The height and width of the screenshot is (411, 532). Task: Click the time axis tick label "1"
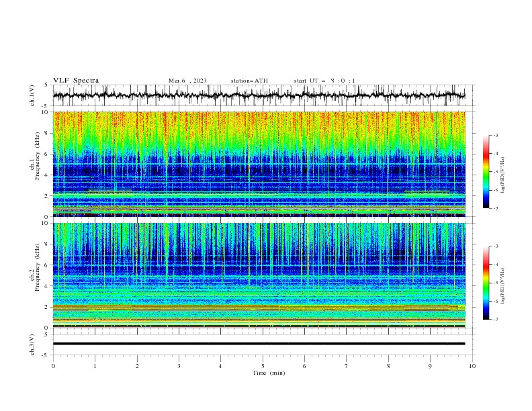pyautogui.click(x=95, y=366)
